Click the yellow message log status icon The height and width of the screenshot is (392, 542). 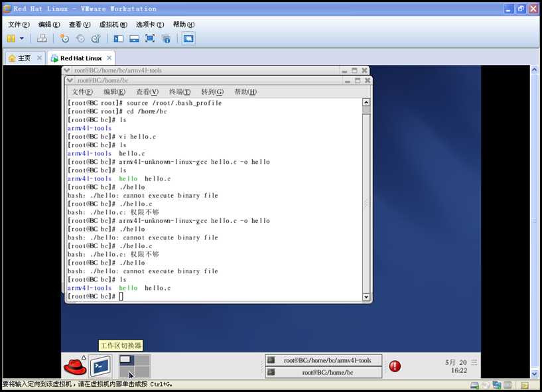(525, 385)
